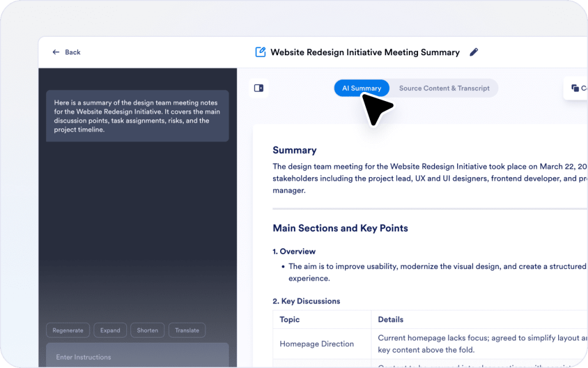Screen dimensions: 588x368
Task: Select the AI Summary tab
Action: [361, 88]
